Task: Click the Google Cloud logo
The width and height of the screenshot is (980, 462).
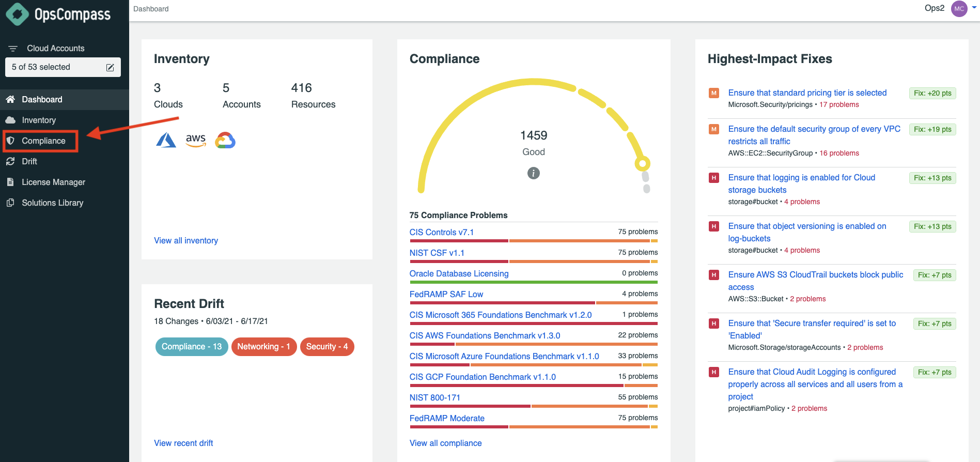Action: pyautogui.click(x=225, y=140)
